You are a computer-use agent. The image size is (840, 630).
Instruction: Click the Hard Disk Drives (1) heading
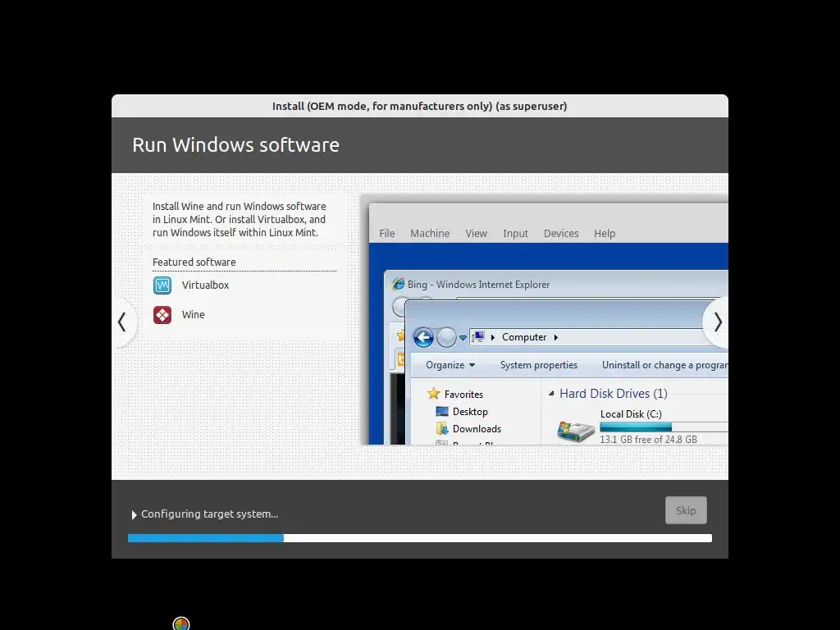pos(614,394)
